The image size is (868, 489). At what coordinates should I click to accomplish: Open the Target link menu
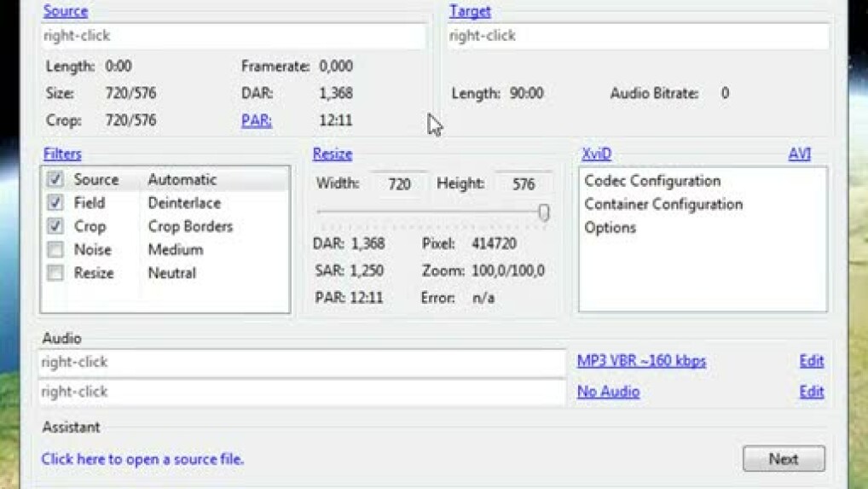[470, 11]
